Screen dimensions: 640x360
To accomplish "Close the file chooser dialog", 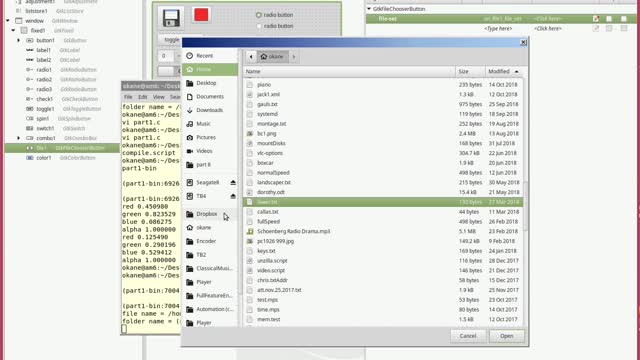I will click(523, 42).
